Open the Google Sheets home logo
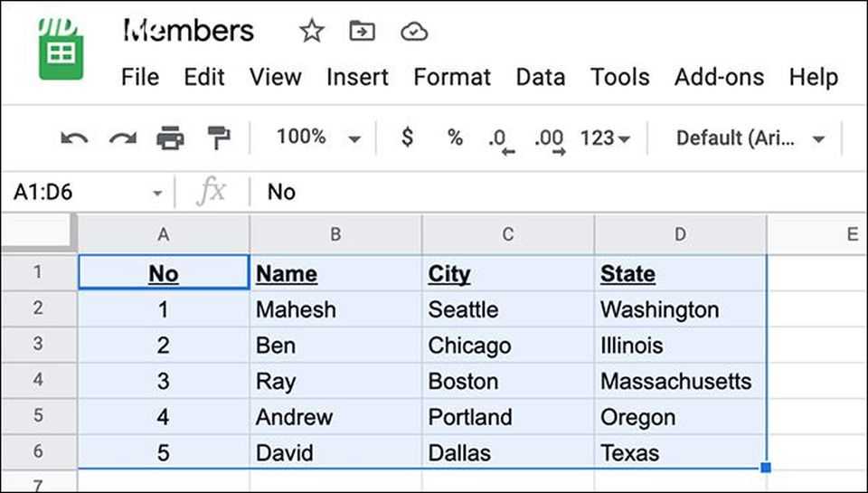This screenshot has width=868, height=493. (61, 52)
